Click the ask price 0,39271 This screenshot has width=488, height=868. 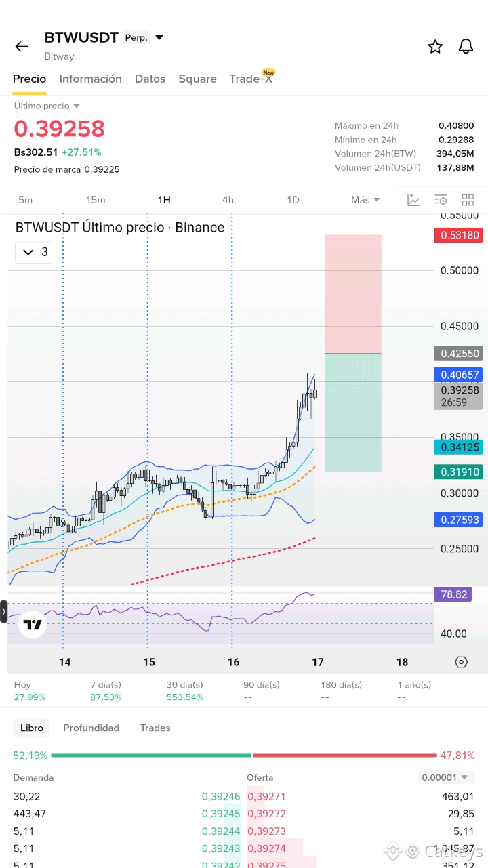pyautogui.click(x=266, y=797)
